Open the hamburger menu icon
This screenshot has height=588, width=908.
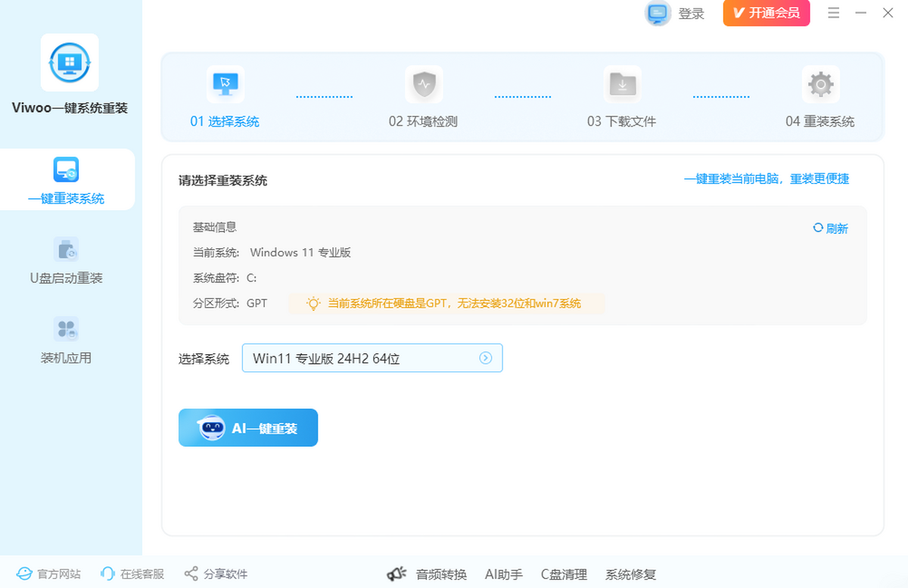834,13
